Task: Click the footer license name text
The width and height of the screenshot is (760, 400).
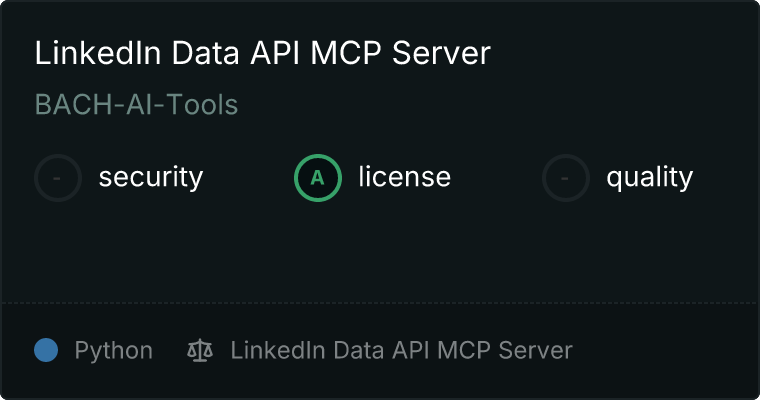Action: 401,351
